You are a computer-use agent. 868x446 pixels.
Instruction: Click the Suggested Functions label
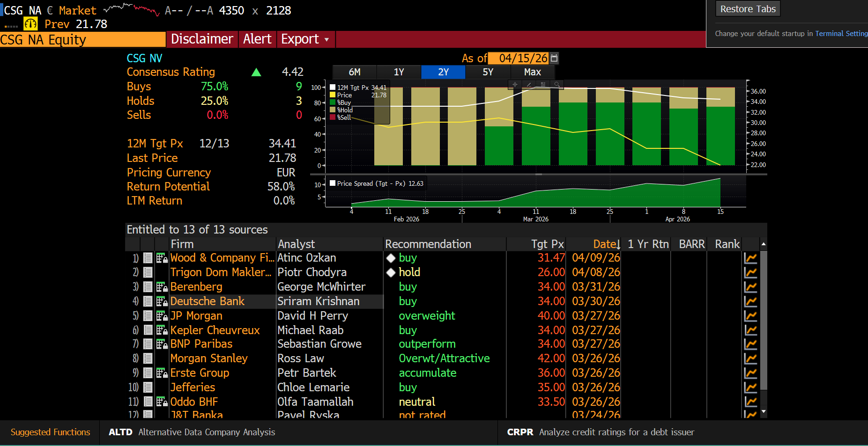pos(51,432)
